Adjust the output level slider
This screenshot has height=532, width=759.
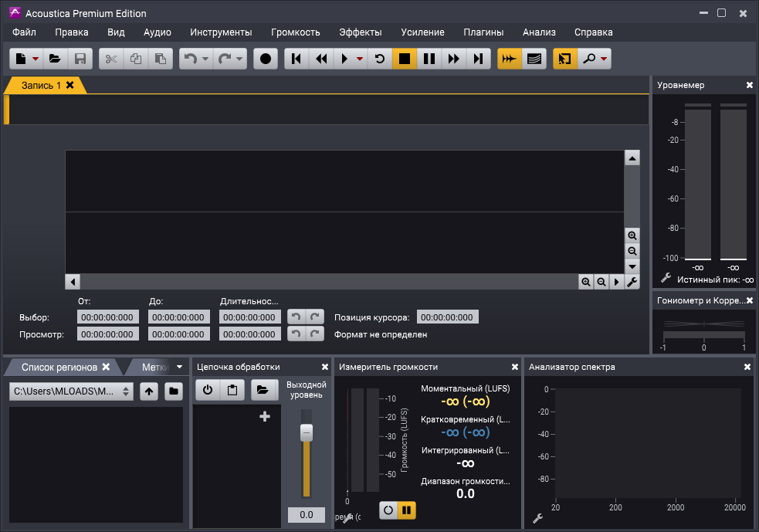306,433
